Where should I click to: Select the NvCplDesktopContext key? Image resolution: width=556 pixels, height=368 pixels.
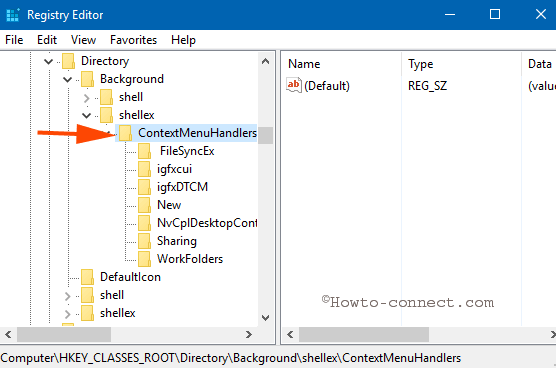tap(207, 223)
